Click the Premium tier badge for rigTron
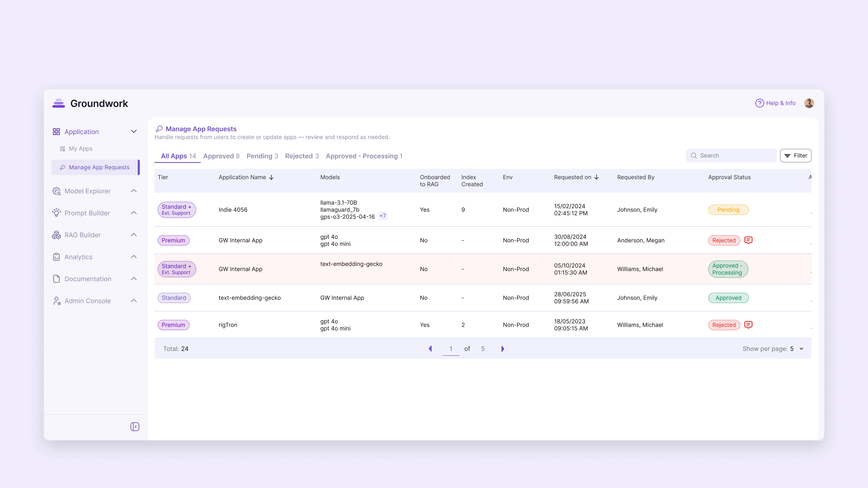Viewport: 868px width, 488px height. click(x=173, y=325)
